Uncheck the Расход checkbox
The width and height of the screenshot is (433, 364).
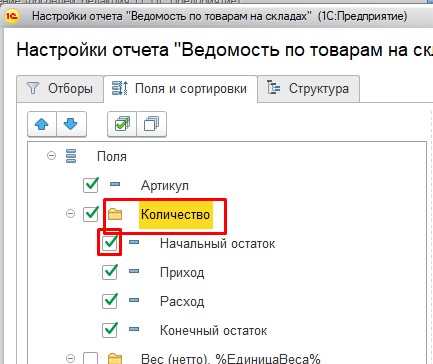pos(110,301)
